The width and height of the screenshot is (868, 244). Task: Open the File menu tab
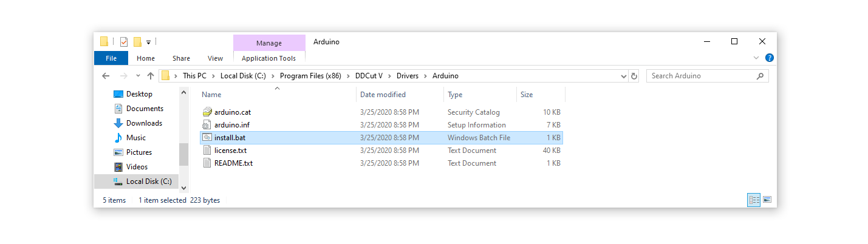(111, 58)
